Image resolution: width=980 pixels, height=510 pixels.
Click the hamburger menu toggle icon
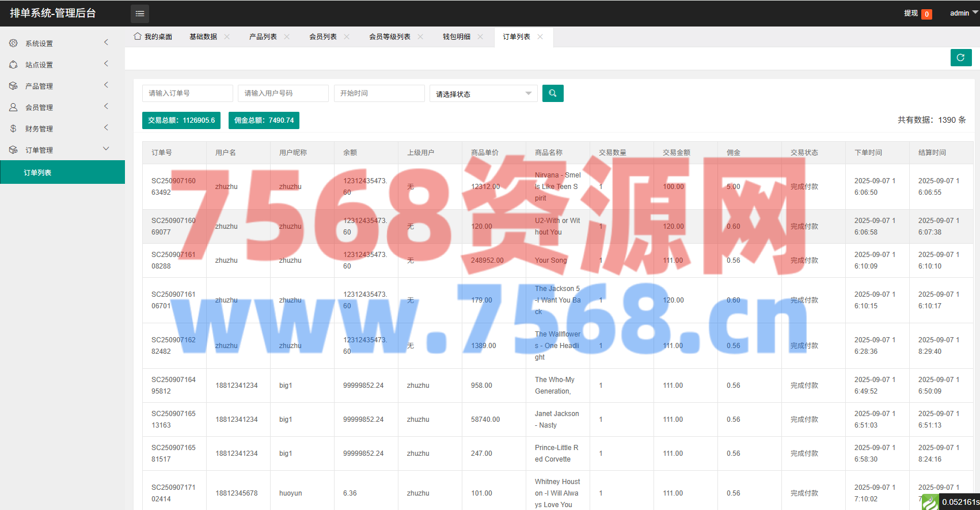(140, 13)
